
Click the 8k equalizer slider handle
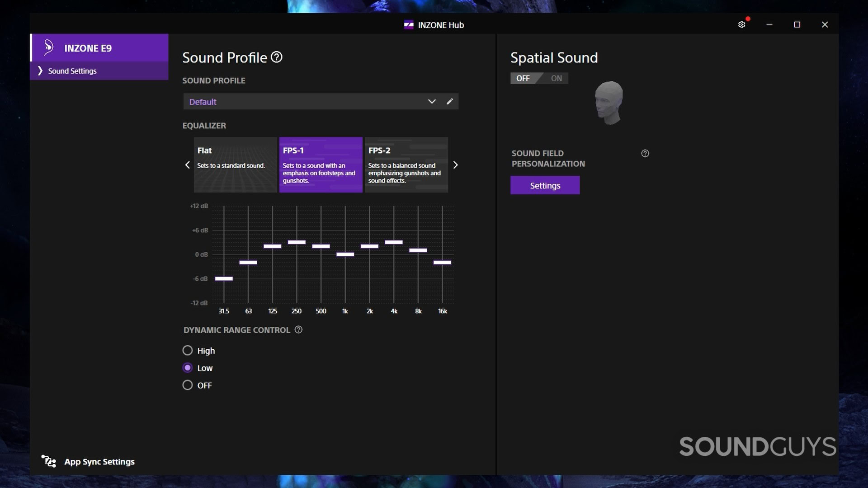(418, 250)
